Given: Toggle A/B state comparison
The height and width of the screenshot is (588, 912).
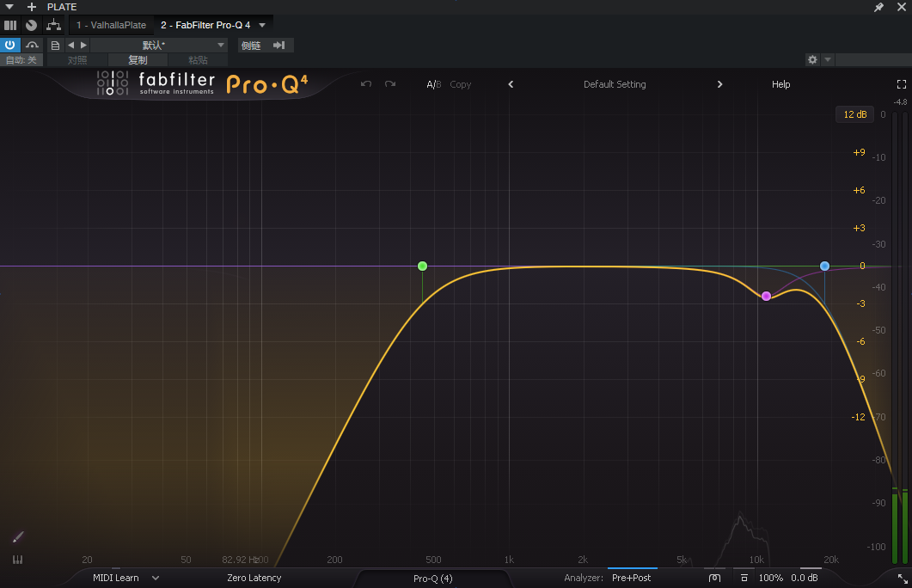Looking at the screenshot, I should pos(433,84).
